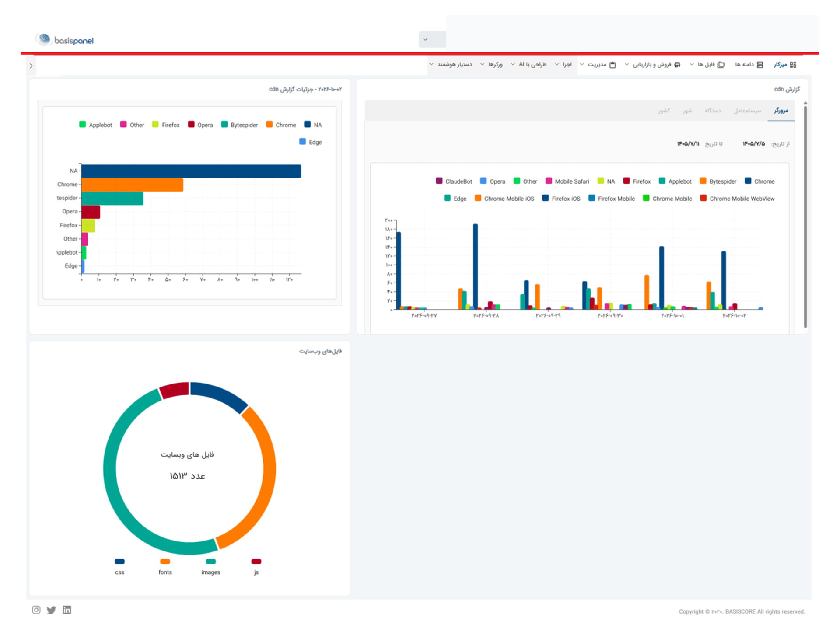840x642 pixels.
Task: Switch to the کشور tab
Action: coord(664,111)
